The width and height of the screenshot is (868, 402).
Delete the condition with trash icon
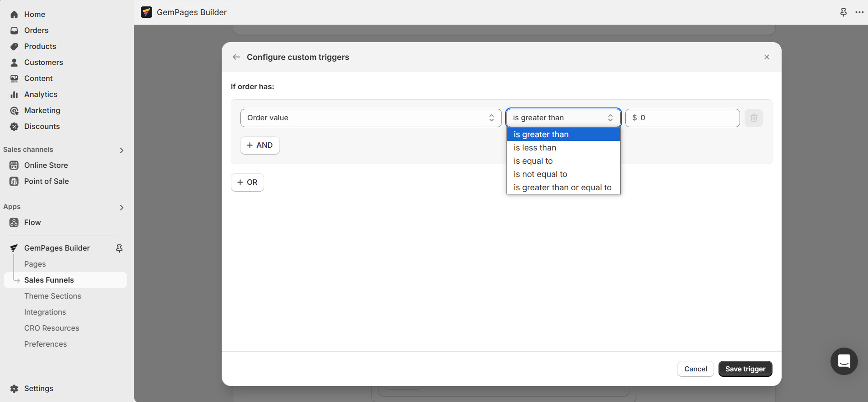click(x=753, y=118)
